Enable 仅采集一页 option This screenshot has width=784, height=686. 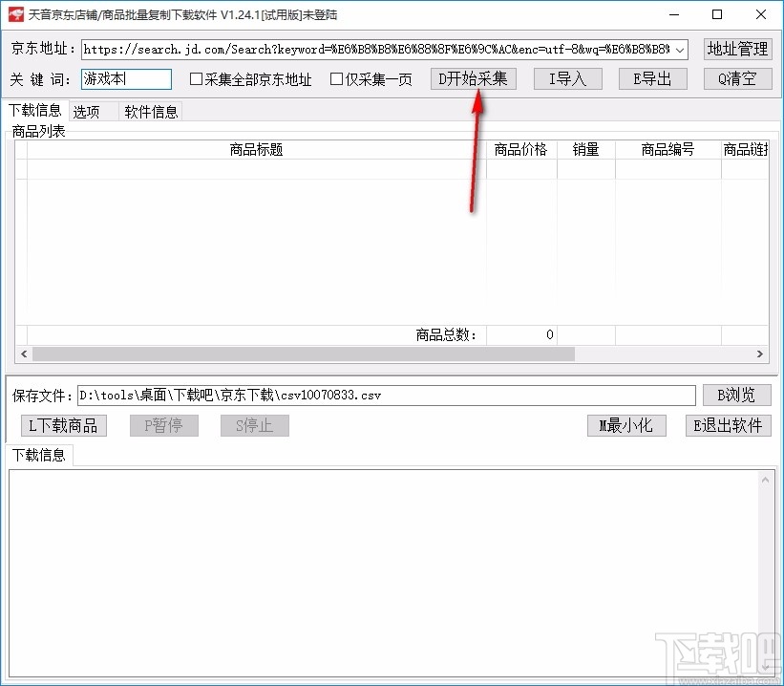pyautogui.click(x=336, y=79)
